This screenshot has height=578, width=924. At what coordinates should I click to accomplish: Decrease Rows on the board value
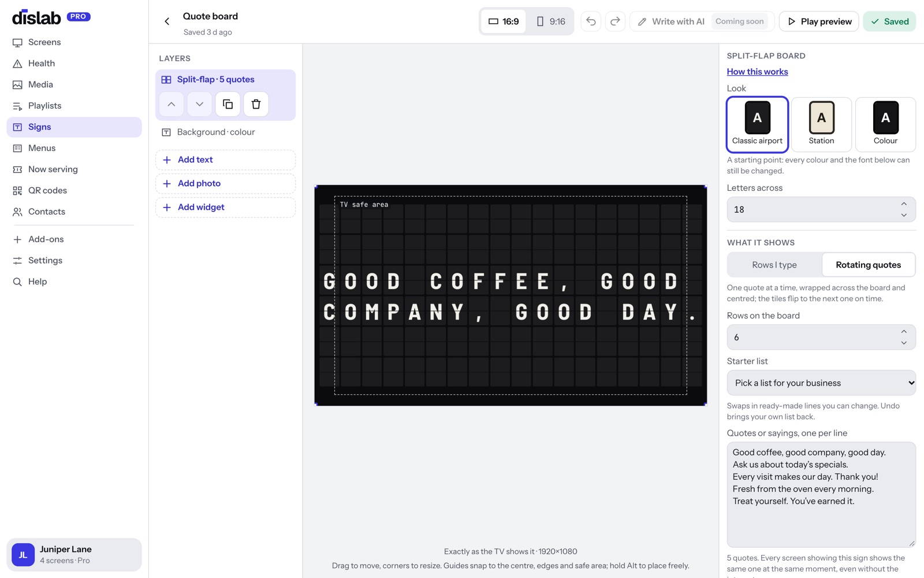(x=904, y=343)
